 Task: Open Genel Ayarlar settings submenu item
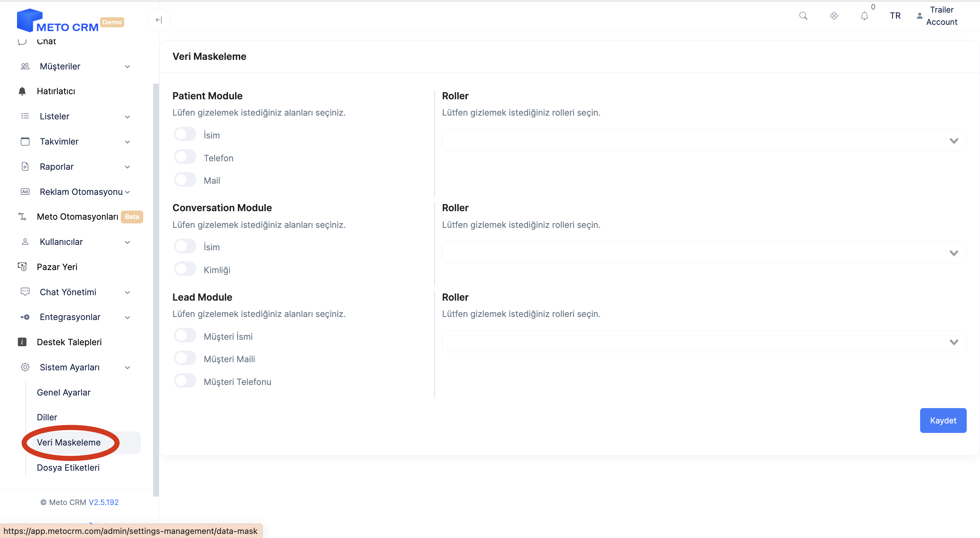pyautogui.click(x=64, y=392)
